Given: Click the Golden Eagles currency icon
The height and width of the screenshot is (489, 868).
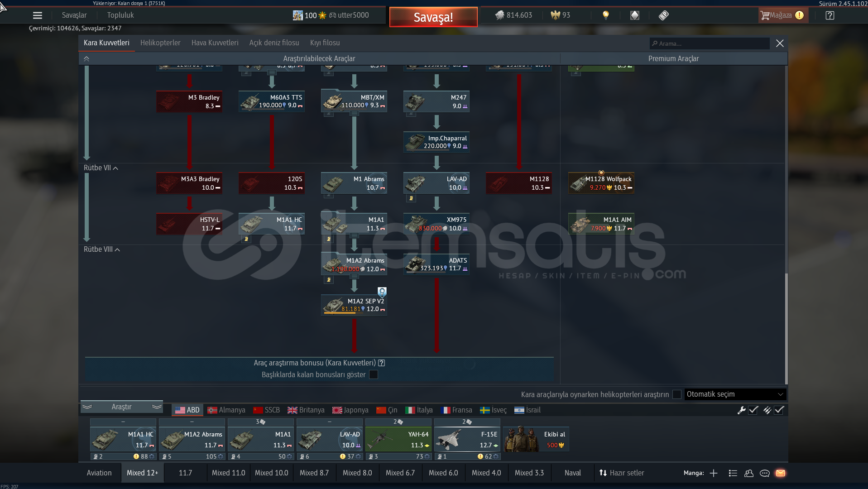Looking at the screenshot, I should [555, 15].
